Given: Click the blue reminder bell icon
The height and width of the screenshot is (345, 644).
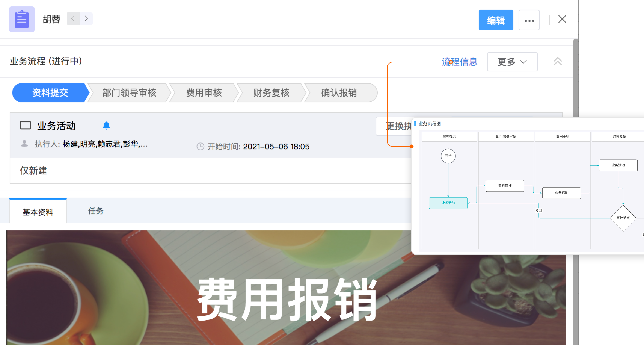Looking at the screenshot, I should tap(106, 125).
